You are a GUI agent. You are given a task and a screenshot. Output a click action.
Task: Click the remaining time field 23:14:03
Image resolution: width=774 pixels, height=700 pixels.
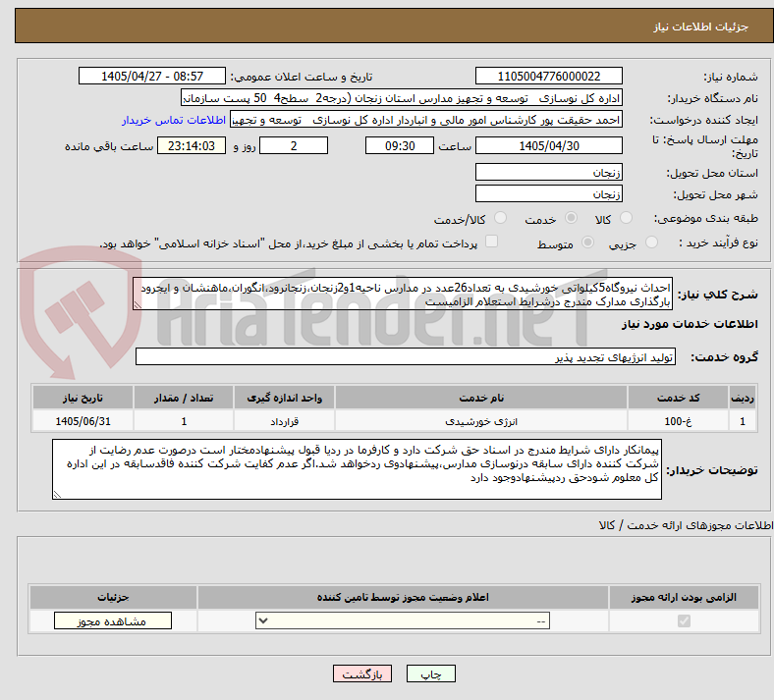pos(192,146)
